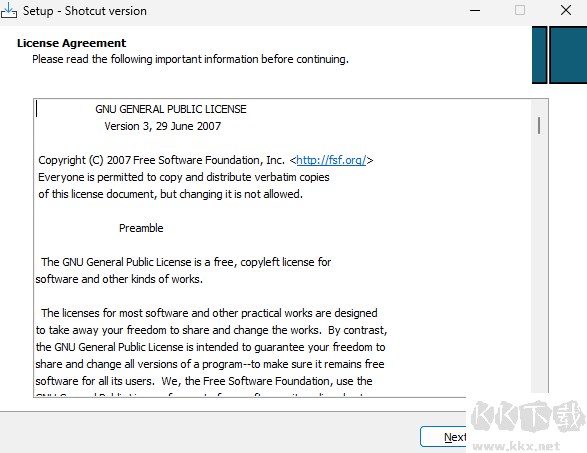Click line "of this license document, but changing"
This screenshot has height=453, width=587.
click(170, 194)
